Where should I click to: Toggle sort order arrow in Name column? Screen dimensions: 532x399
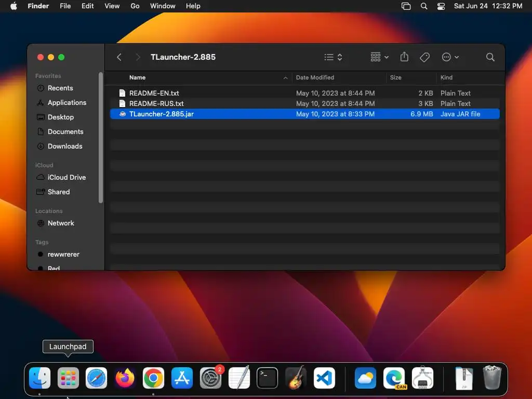(x=285, y=78)
